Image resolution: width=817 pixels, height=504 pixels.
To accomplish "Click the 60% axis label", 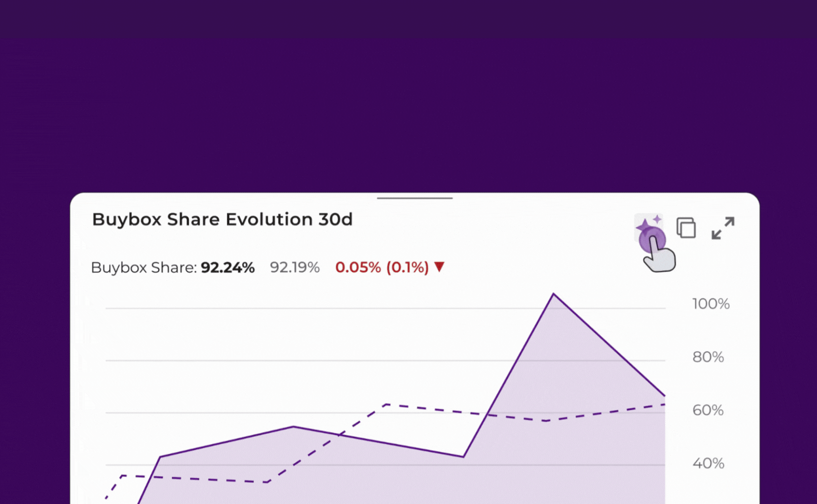I will click(x=708, y=410).
